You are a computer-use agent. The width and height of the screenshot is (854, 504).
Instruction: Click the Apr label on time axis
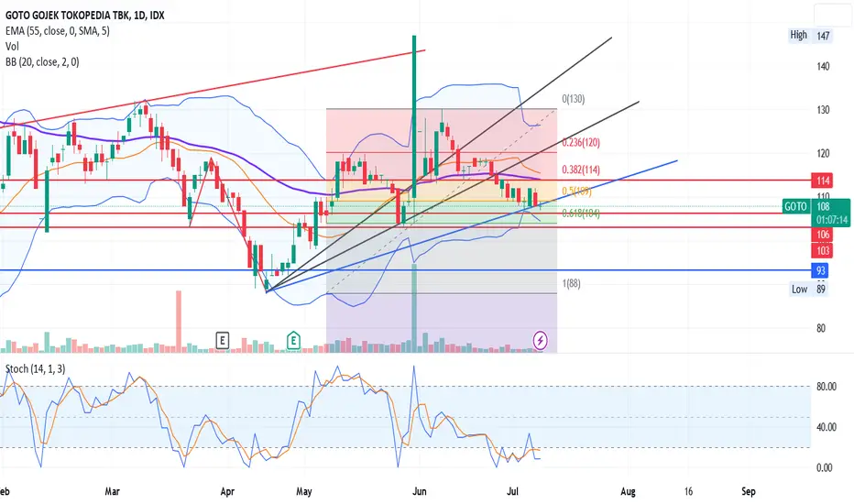click(x=227, y=491)
